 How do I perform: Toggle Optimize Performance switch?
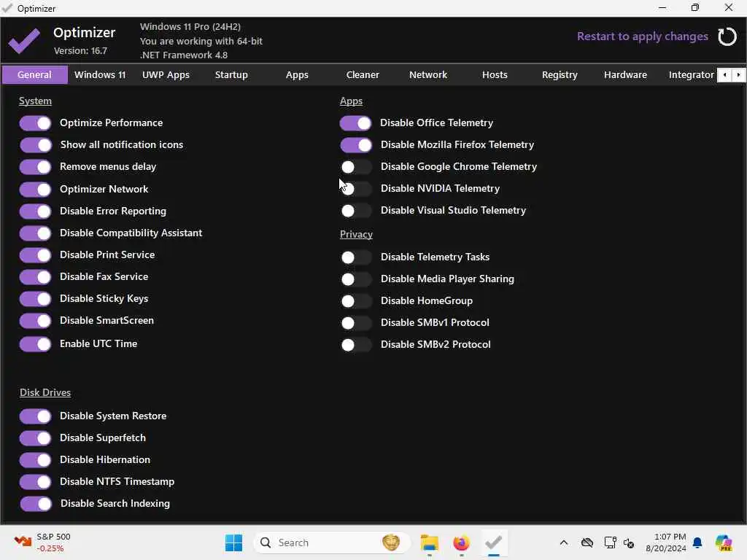pos(35,123)
